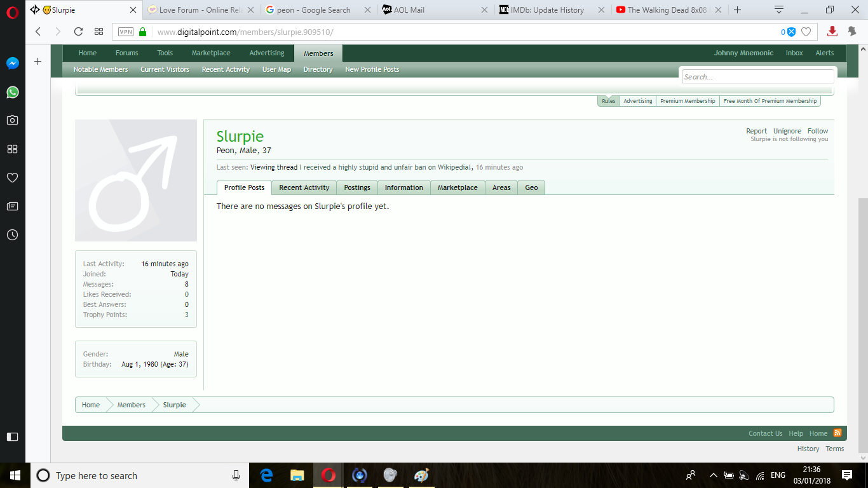Open the Alerts link
Viewport: 868px width, 488px height.
tap(825, 53)
